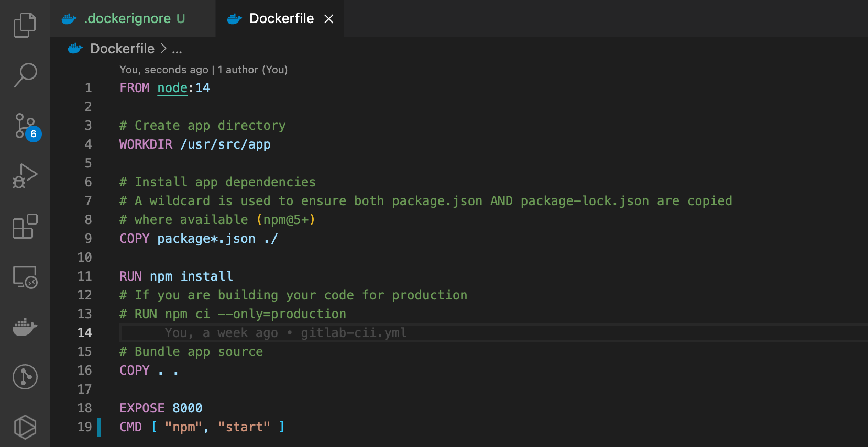Follow the node image link on line 1
This screenshot has width=868, height=447.
172,88
